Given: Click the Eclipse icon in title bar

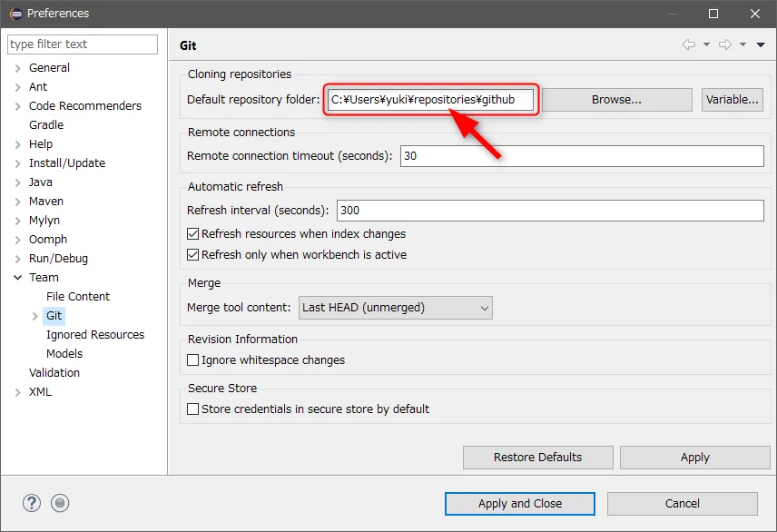Looking at the screenshot, I should pyautogui.click(x=15, y=14).
